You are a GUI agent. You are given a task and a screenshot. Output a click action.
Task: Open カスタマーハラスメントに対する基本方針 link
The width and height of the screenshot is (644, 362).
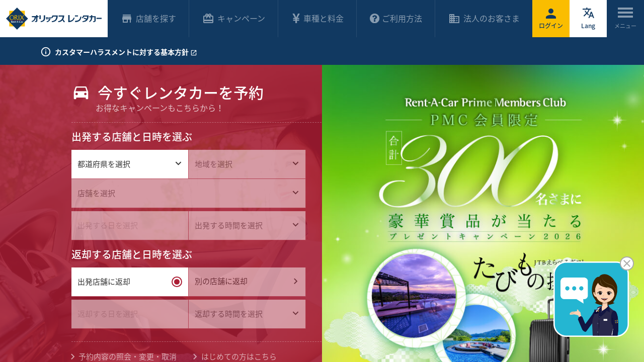126,52
